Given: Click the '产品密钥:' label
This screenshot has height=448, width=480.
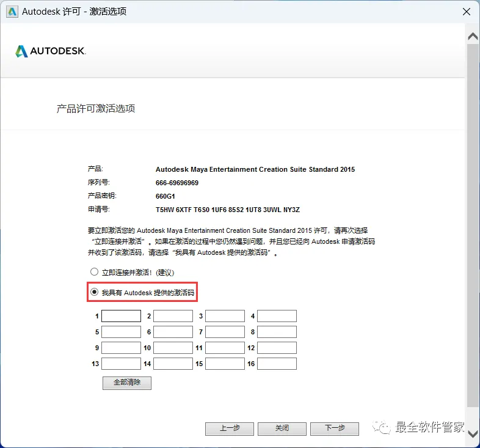Looking at the screenshot, I should click(x=102, y=196).
